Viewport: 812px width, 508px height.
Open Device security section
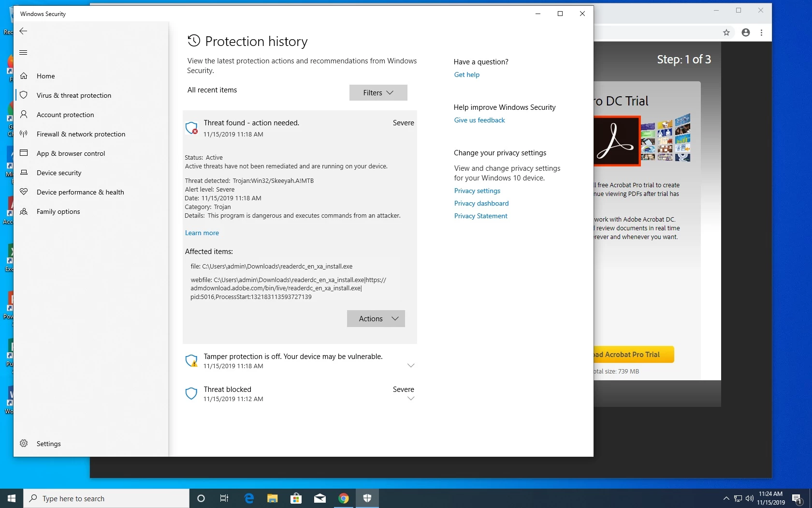point(59,173)
